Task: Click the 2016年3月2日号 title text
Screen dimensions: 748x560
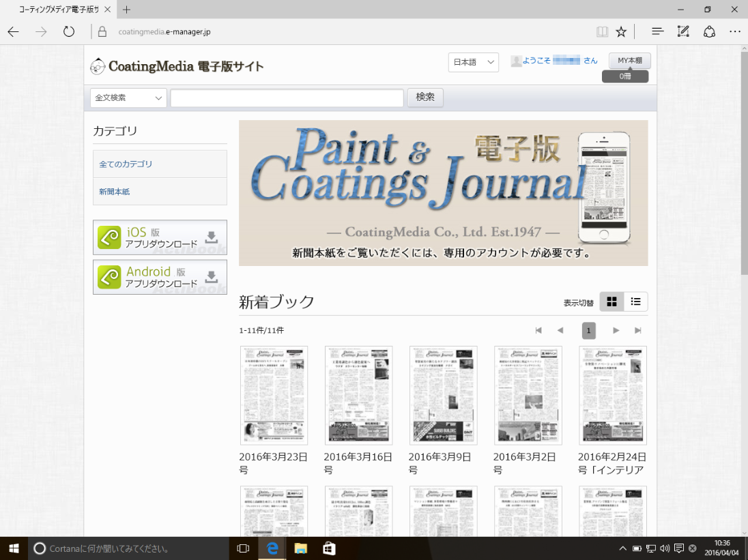Action: (x=524, y=463)
